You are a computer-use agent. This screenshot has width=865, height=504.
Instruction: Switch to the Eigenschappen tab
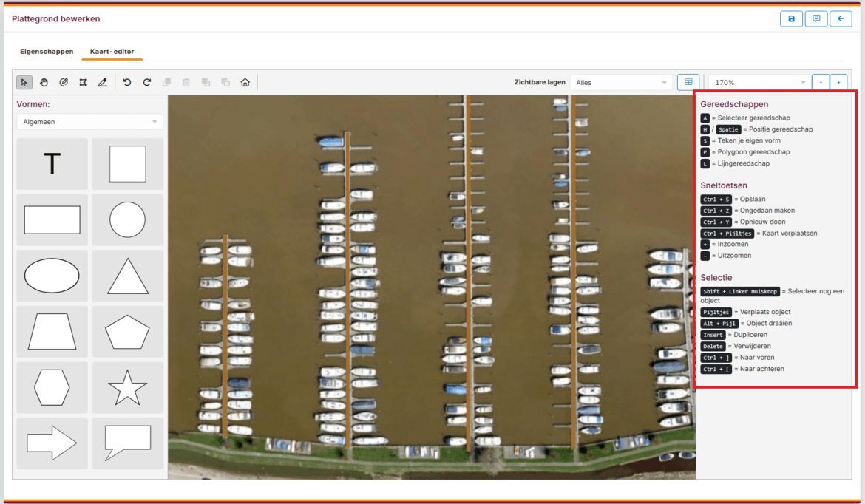[x=47, y=52]
